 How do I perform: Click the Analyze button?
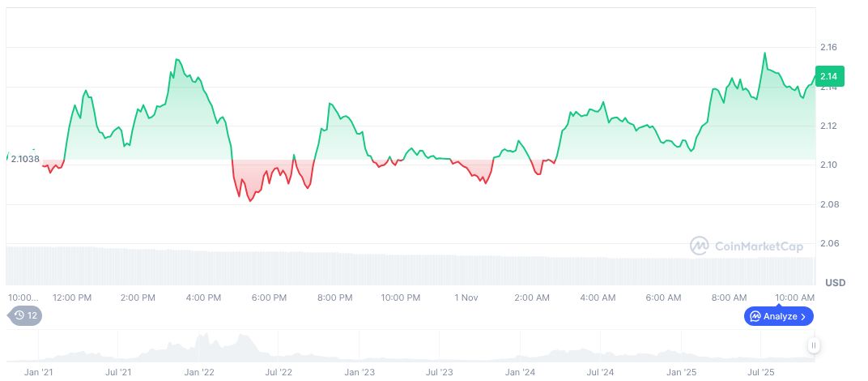pyautogui.click(x=778, y=316)
